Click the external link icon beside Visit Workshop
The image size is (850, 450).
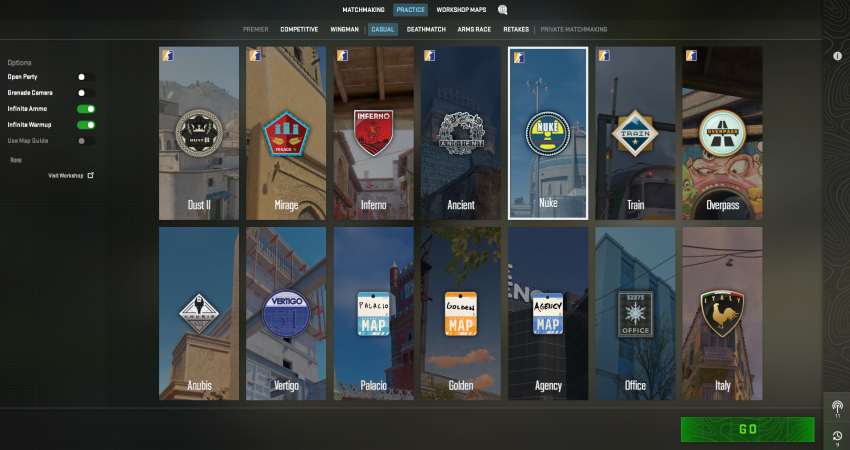[91, 175]
